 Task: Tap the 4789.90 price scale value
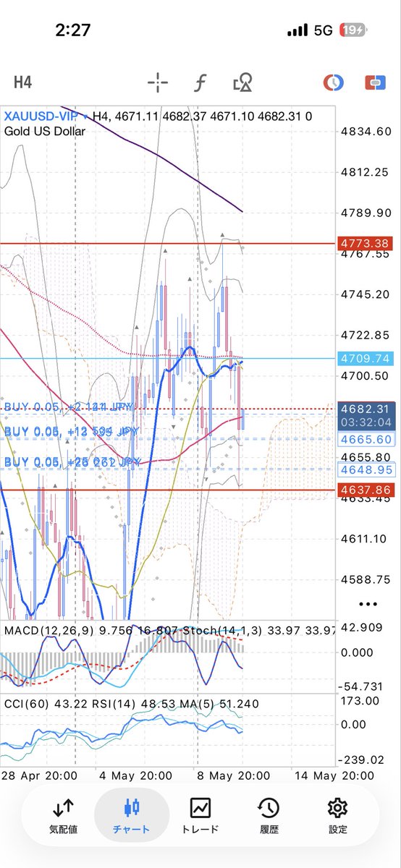(x=366, y=213)
